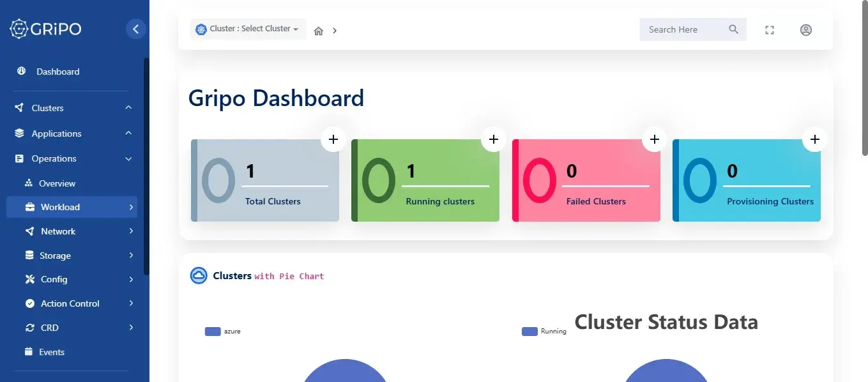
Task: Click the search magnifier icon
Action: point(733,29)
